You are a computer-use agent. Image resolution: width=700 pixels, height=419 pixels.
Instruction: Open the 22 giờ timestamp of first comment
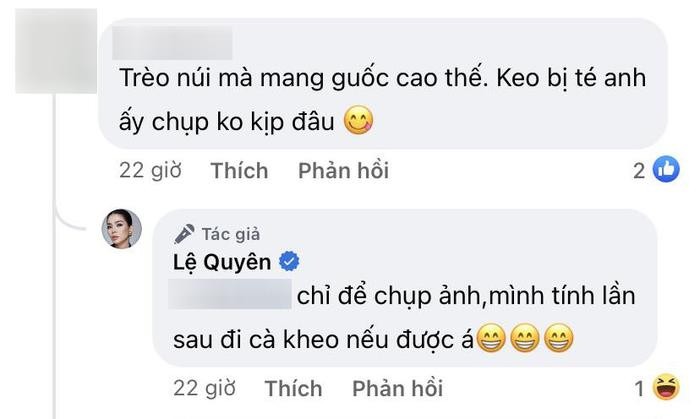[x=151, y=171]
